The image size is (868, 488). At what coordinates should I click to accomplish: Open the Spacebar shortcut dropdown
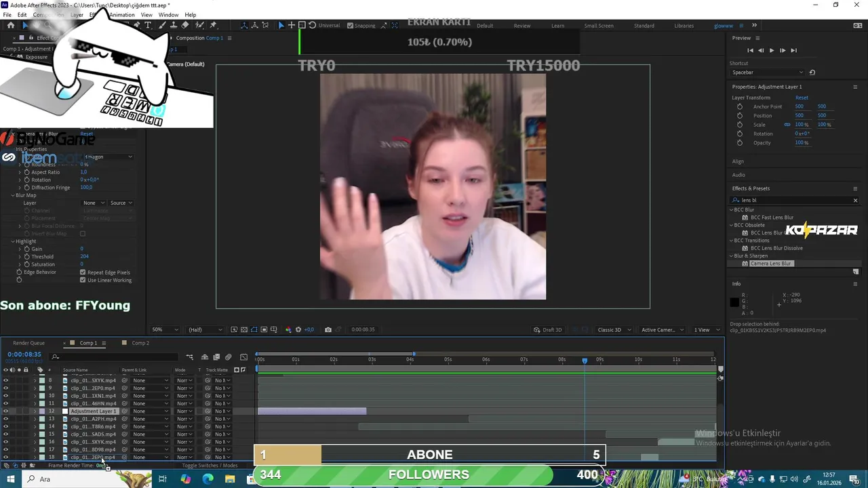(768, 73)
